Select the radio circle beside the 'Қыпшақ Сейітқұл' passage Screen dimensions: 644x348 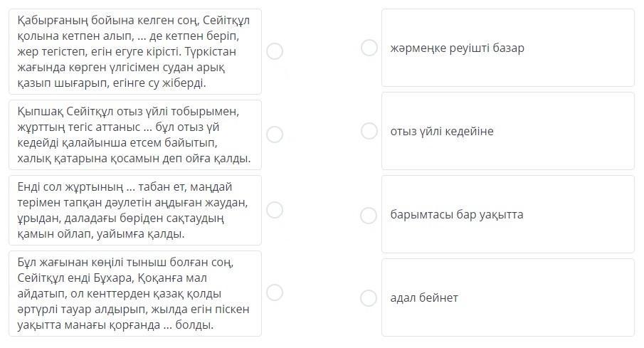click(275, 135)
